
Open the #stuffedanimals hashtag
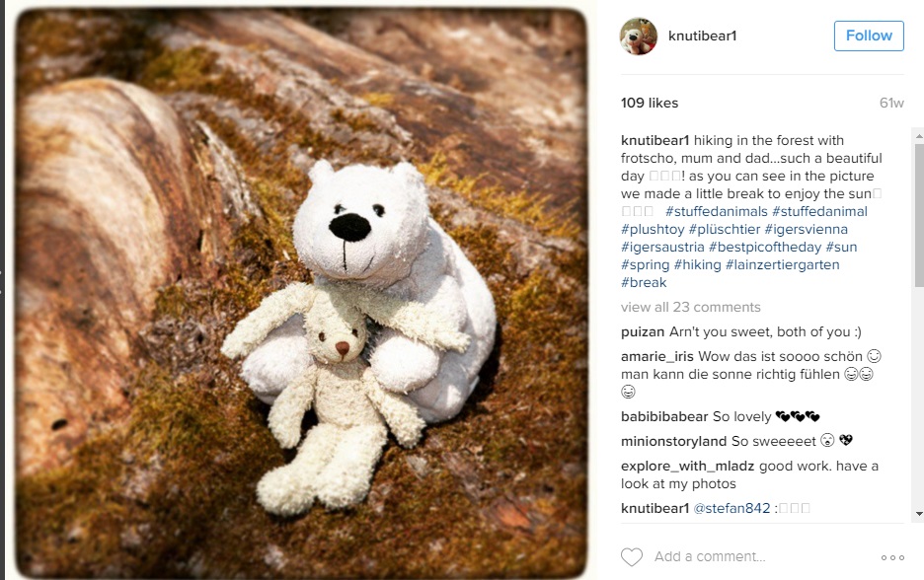717,211
